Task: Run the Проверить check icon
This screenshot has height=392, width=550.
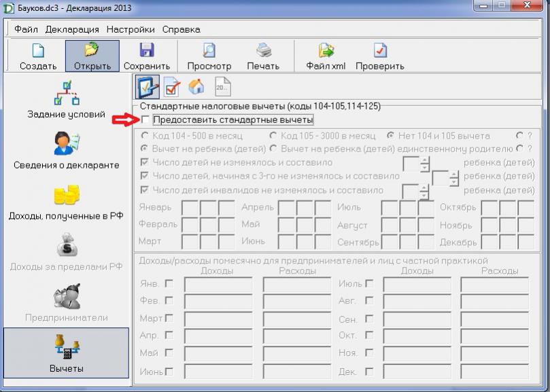Action: click(x=379, y=56)
